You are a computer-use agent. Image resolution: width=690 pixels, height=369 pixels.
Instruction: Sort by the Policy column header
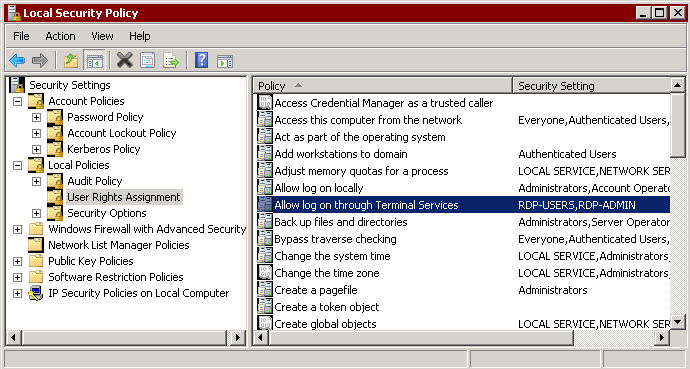pos(383,86)
